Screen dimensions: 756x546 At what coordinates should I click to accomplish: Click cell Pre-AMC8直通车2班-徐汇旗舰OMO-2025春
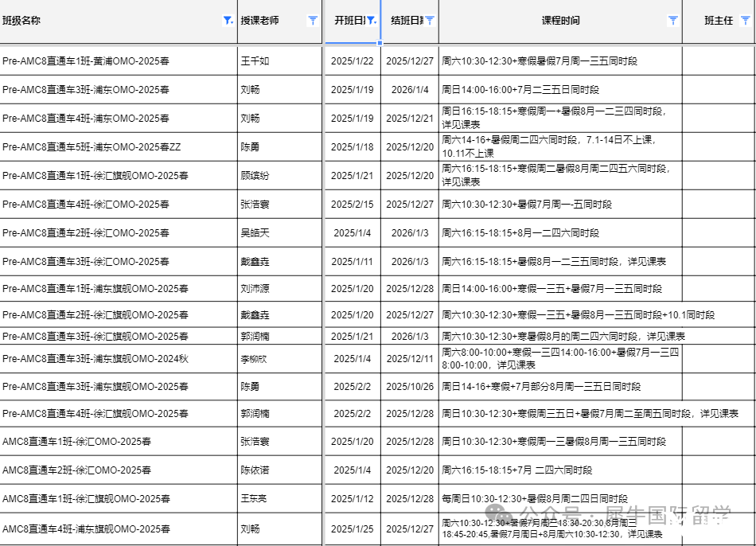[x=118, y=315]
